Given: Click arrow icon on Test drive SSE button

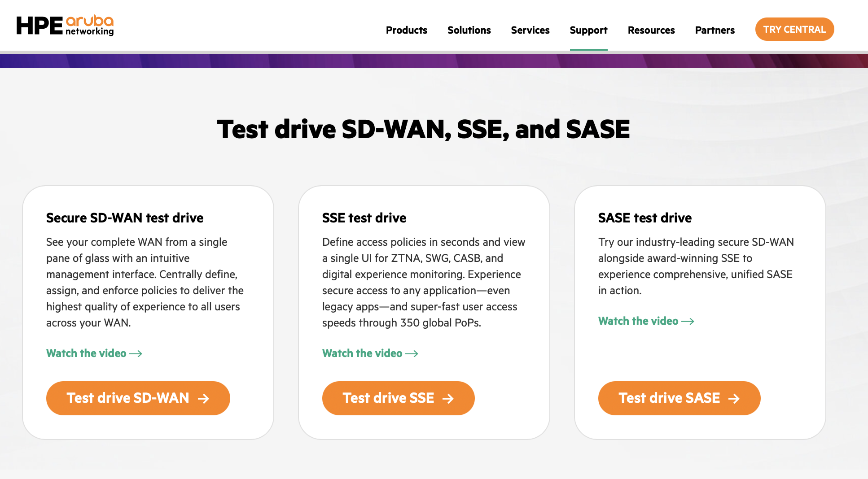Looking at the screenshot, I should tap(448, 398).
